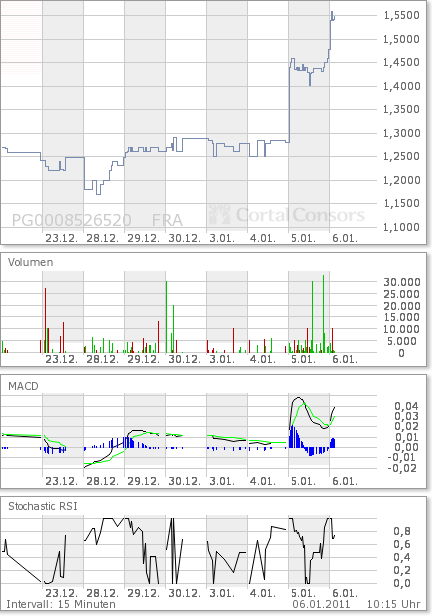Select the 06.01.2011 date stamp

click(321, 605)
